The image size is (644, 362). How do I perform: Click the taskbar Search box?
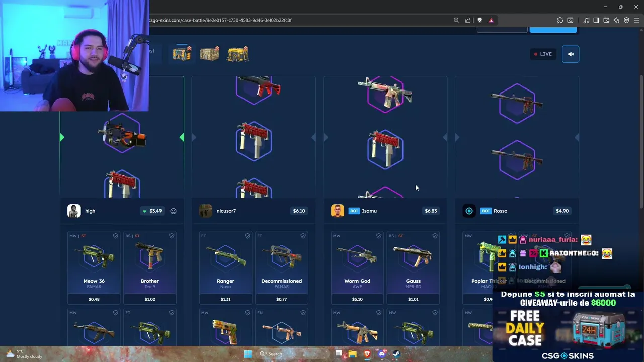[292, 354]
